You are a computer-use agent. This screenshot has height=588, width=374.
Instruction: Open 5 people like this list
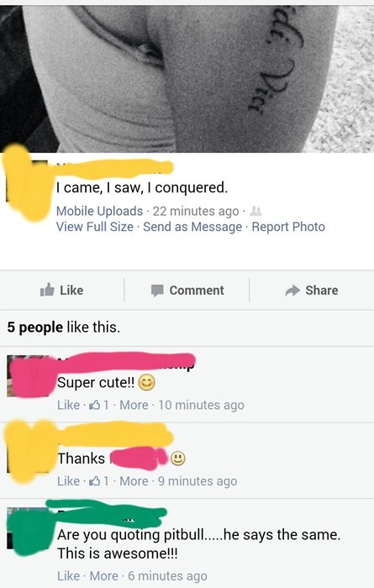pos(64,327)
